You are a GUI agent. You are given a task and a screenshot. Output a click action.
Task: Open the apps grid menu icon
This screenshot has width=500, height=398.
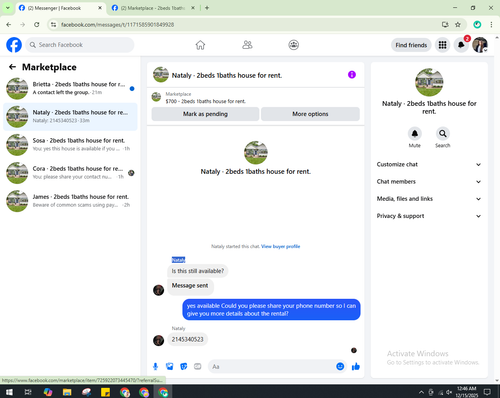[x=442, y=45]
